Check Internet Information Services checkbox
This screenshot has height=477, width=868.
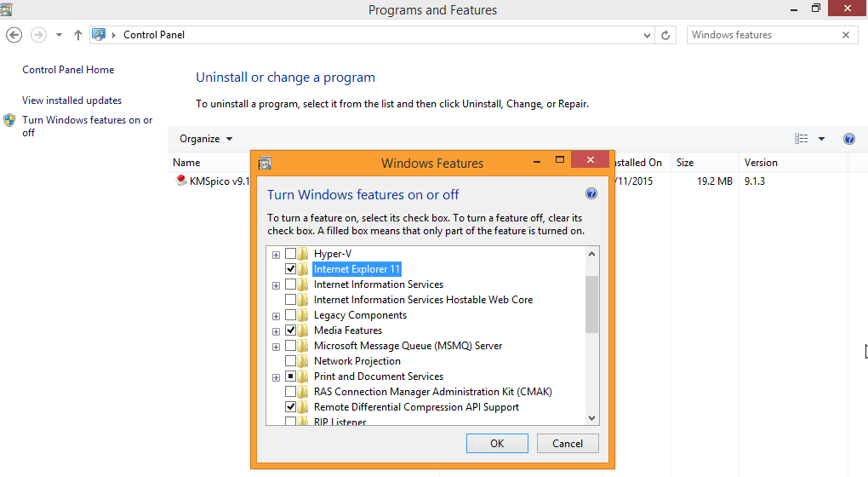[x=291, y=284]
